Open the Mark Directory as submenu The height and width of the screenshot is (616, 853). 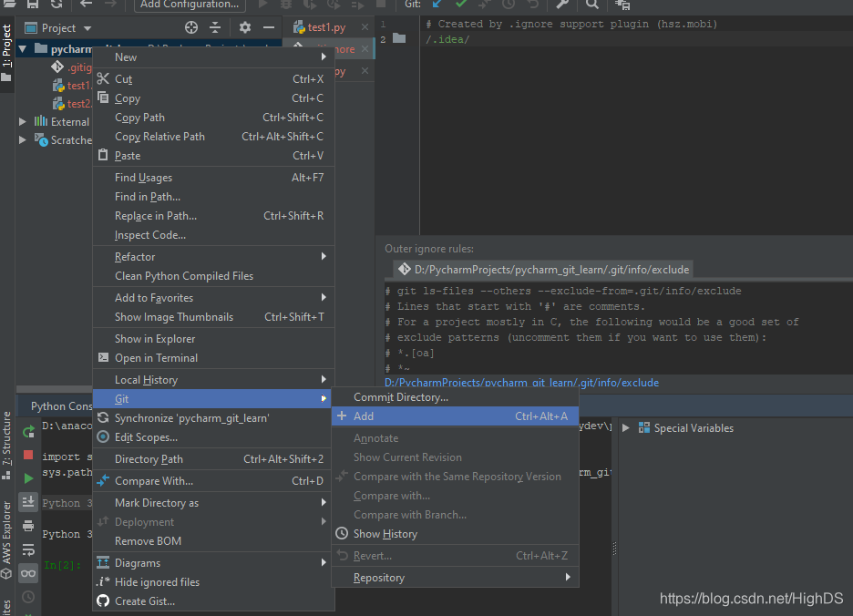[214, 503]
